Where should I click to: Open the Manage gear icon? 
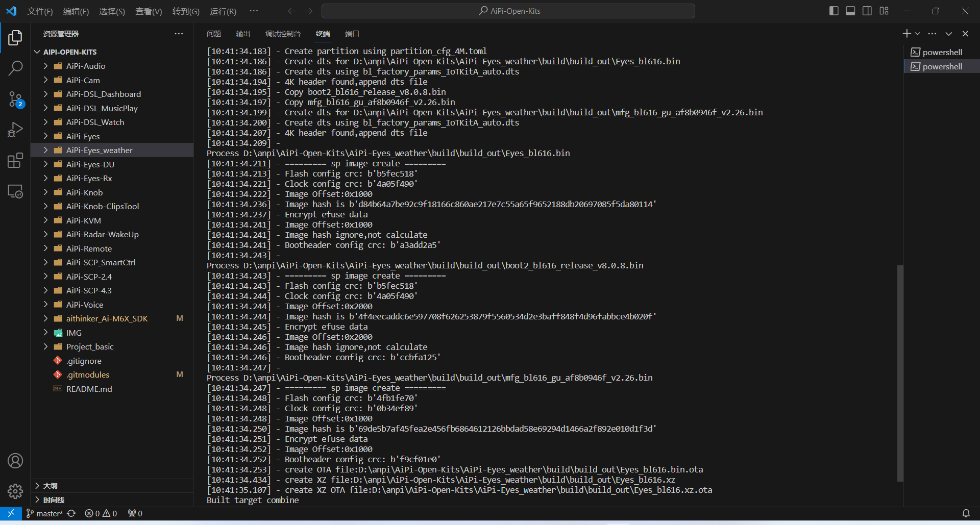click(x=15, y=491)
